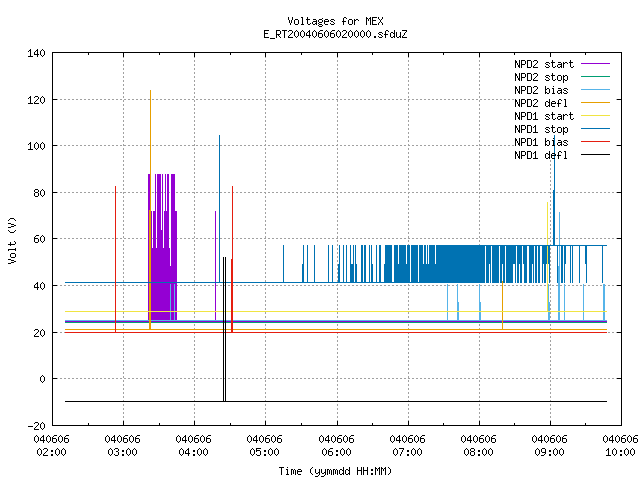
Task: Click the black NPD1 defl spikes near 04:25
Action: pos(224,329)
